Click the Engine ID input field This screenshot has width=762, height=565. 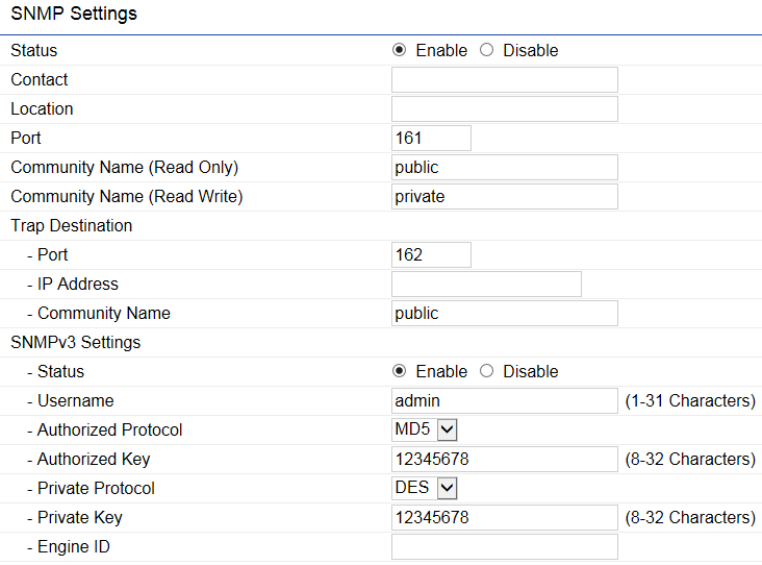(x=504, y=547)
